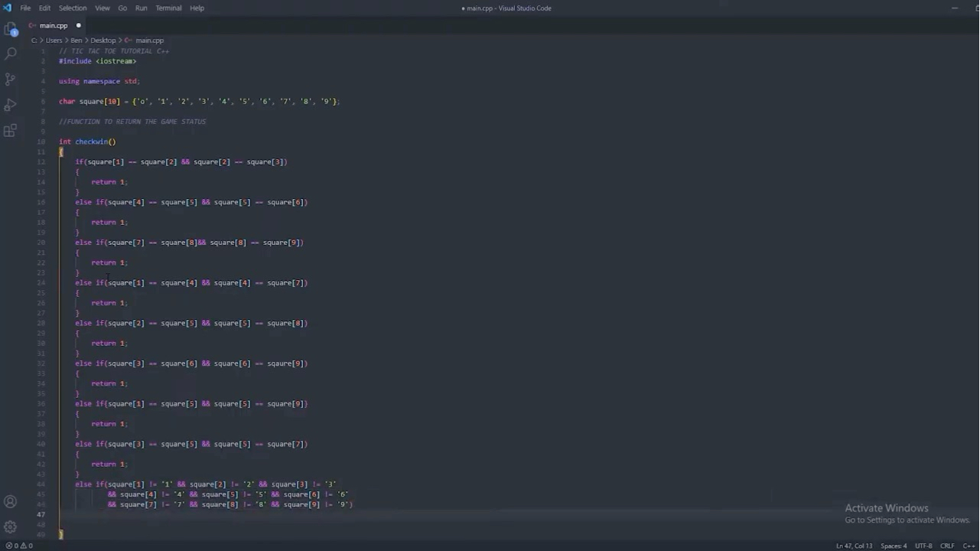980x551 pixels.
Task: Open the Extensions view
Action: coord(11,130)
